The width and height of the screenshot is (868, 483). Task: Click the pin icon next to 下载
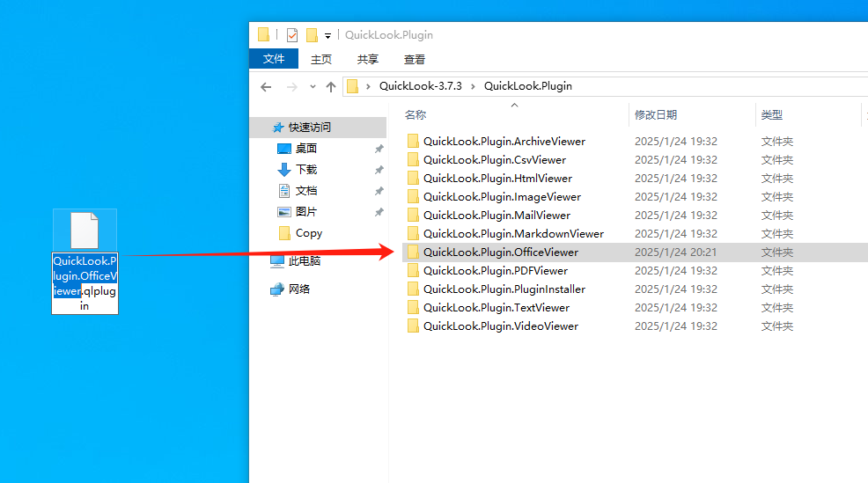[x=379, y=170]
